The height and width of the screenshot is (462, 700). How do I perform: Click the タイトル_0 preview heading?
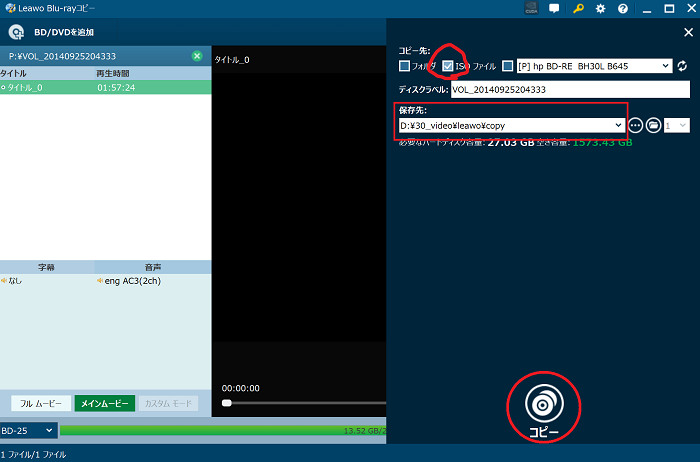(232, 60)
